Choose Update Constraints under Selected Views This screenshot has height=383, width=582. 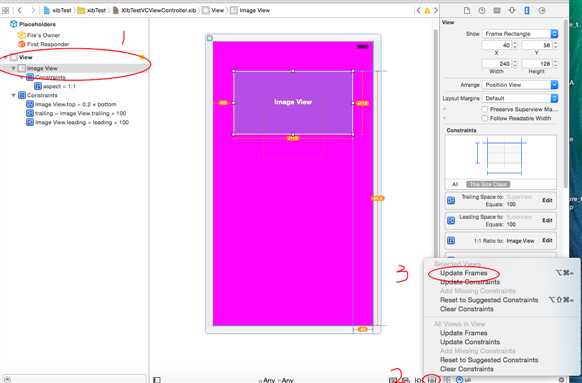tap(470, 282)
